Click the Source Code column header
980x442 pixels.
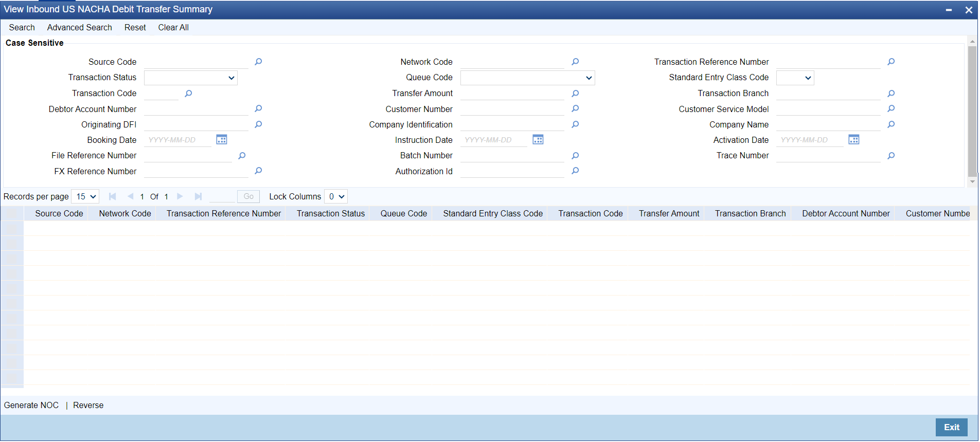(59, 213)
